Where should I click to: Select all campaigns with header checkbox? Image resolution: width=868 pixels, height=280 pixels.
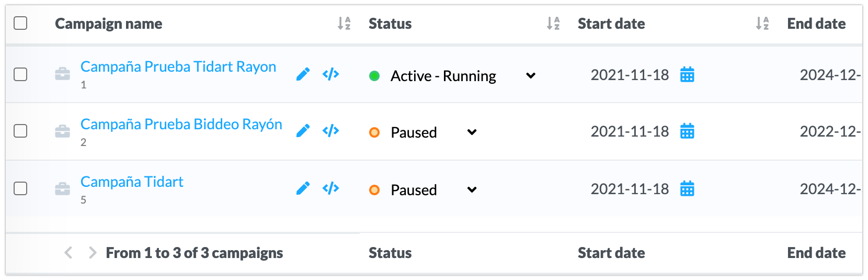[x=20, y=23]
